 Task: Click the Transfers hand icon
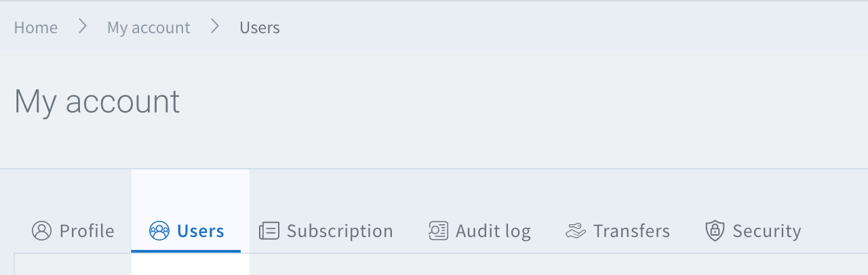575,231
